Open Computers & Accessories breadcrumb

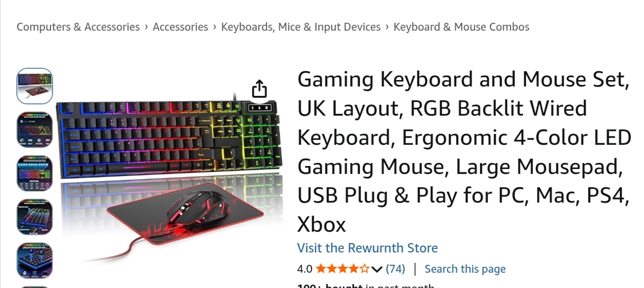click(78, 27)
